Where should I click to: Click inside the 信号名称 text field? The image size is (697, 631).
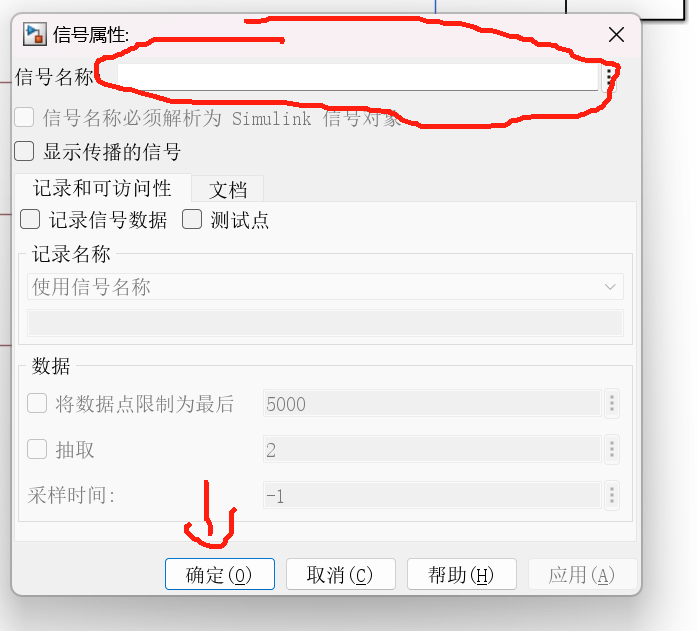coord(358,77)
